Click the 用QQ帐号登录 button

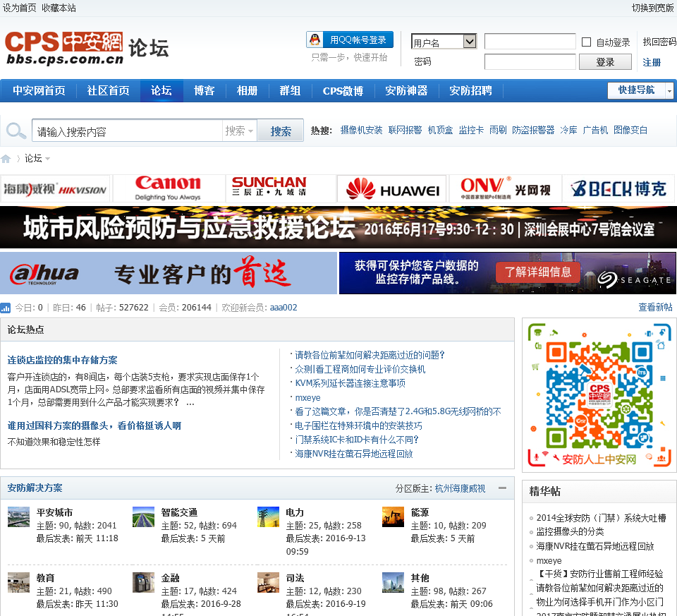pyautogui.click(x=350, y=40)
